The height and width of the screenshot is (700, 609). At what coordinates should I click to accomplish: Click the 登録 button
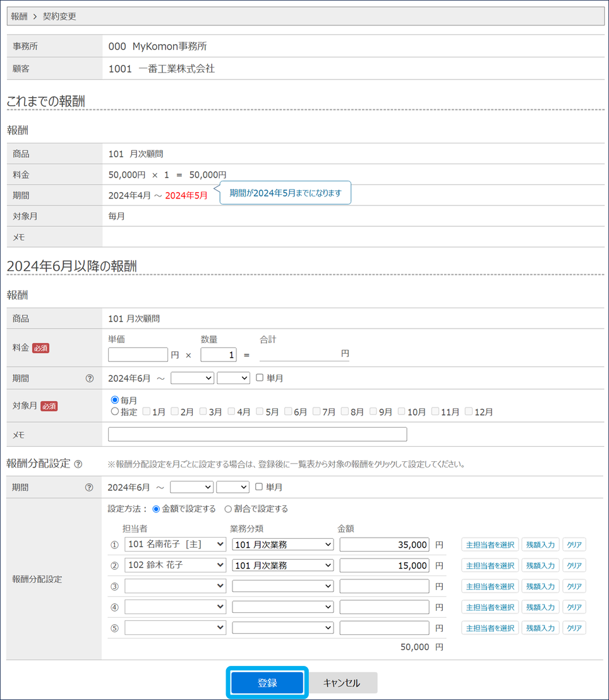267,683
